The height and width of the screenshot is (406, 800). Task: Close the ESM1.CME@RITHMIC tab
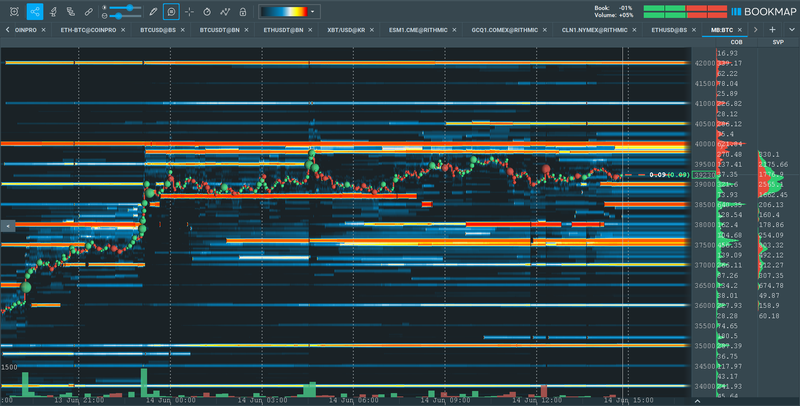[454, 30]
